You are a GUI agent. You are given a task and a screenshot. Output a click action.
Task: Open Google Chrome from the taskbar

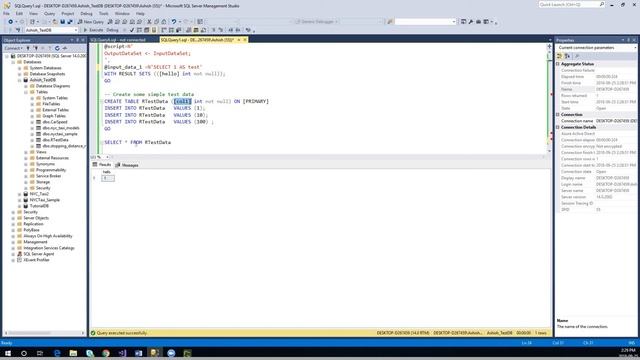tap(106, 353)
